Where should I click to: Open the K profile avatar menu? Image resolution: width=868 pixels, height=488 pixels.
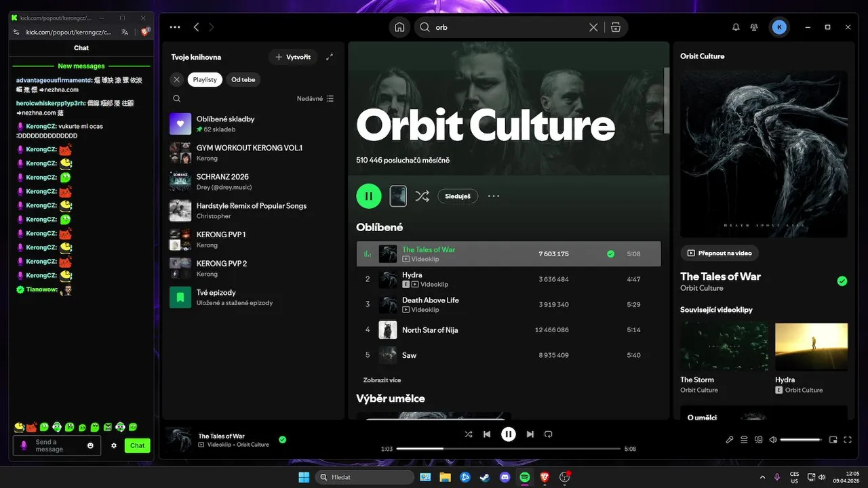(x=779, y=27)
